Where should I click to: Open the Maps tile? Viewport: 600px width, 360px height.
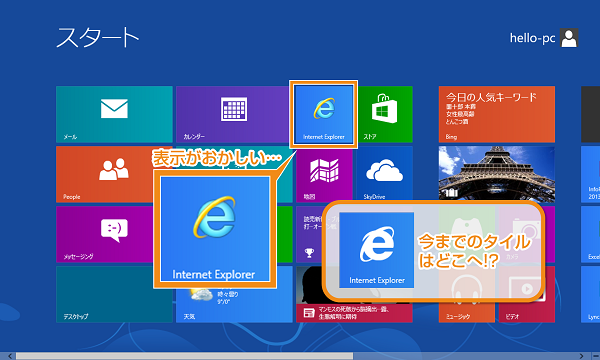tap(324, 175)
